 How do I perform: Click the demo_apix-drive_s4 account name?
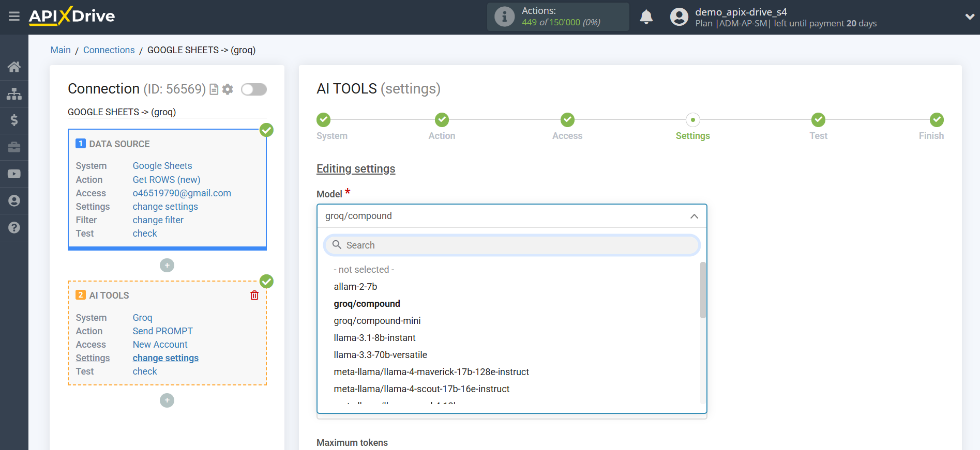pyautogui.click(x=741, y=12)
